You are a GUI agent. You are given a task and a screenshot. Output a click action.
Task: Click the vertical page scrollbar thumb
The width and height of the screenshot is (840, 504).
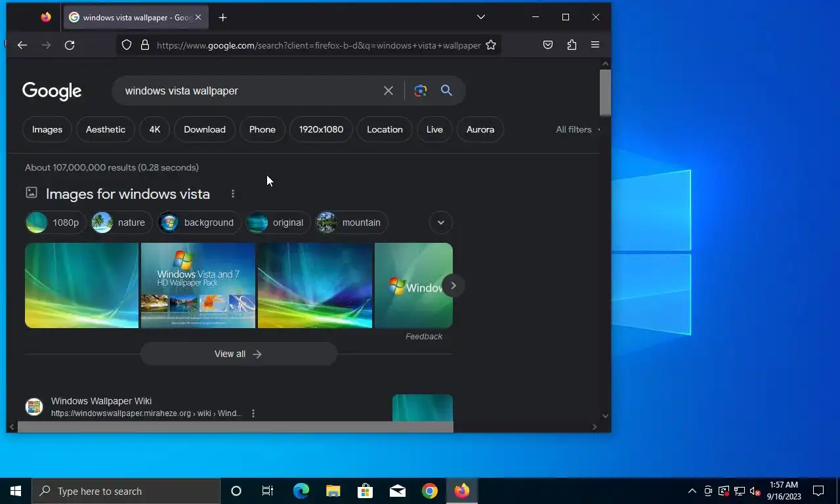click(605, 92)
